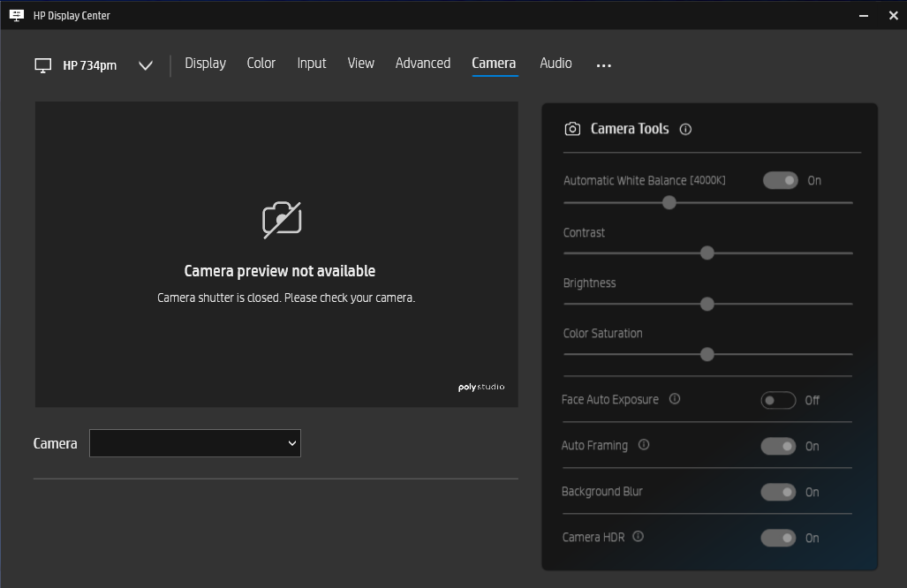Click the Brightness slider handle
The height and width of the screenshot is (588, 907).
coord(707,304)
